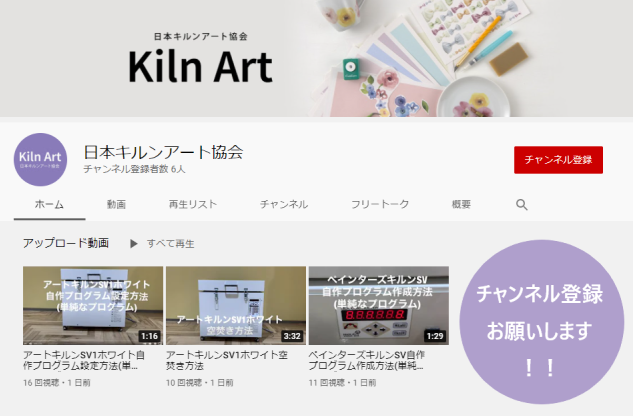Open ペインターズキルンSV自作プログラム作成方法 thumbnail

(x=379, y=305)
